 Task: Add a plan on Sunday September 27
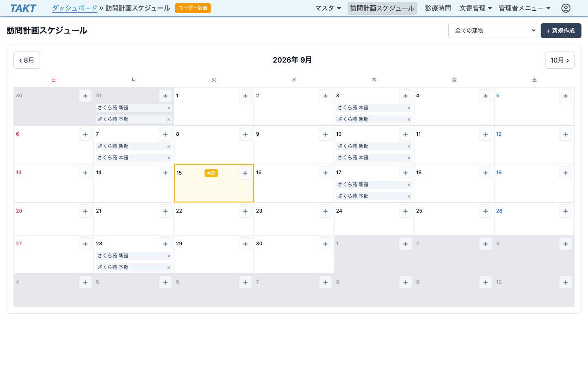click(x=85, y=244)
